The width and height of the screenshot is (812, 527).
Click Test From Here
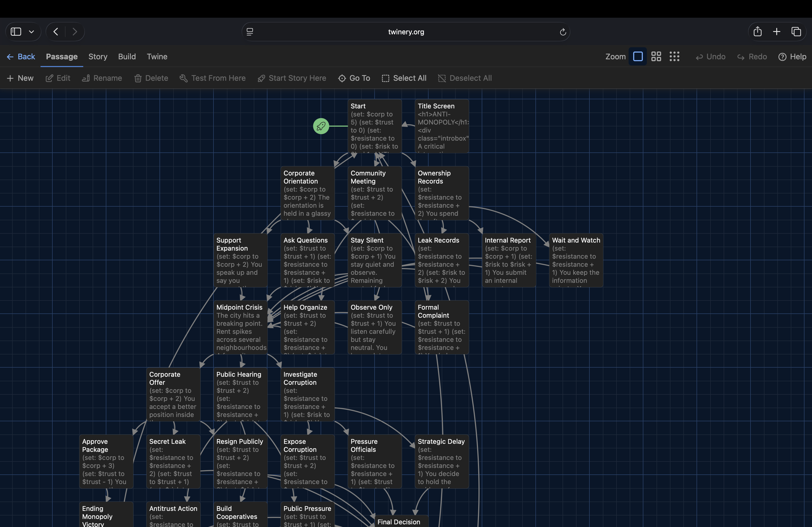tap(213, 78)
